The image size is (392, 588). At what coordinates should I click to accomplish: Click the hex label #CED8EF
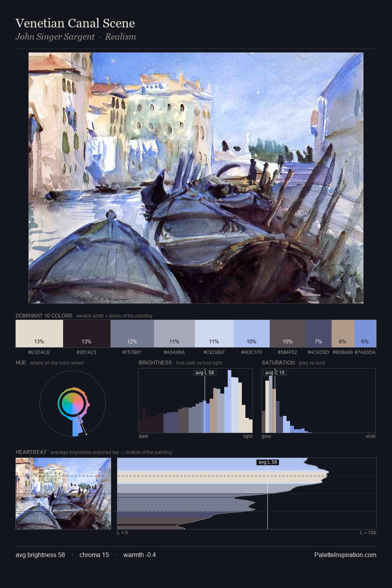pyautogui.click(x=214, y=352)
